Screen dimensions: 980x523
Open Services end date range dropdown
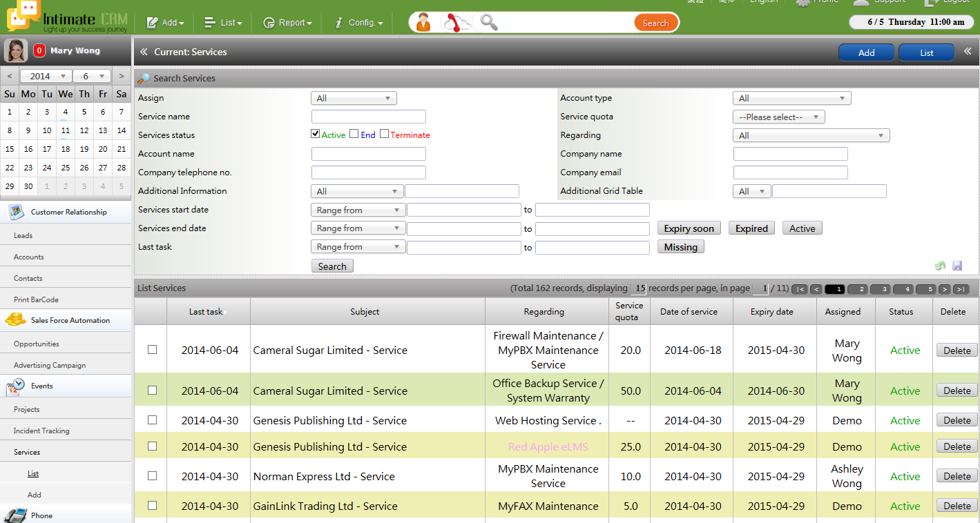point(358,228)
